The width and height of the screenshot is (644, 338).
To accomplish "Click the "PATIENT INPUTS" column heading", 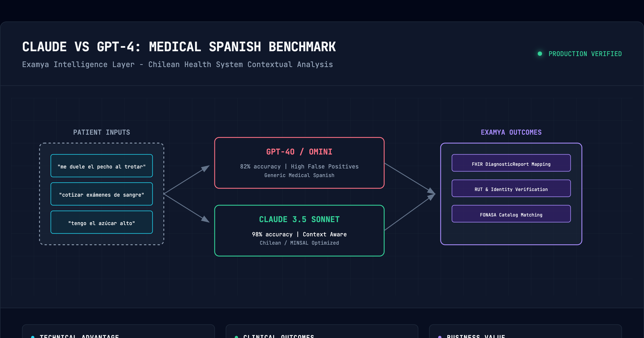I will tap(102, 132).
